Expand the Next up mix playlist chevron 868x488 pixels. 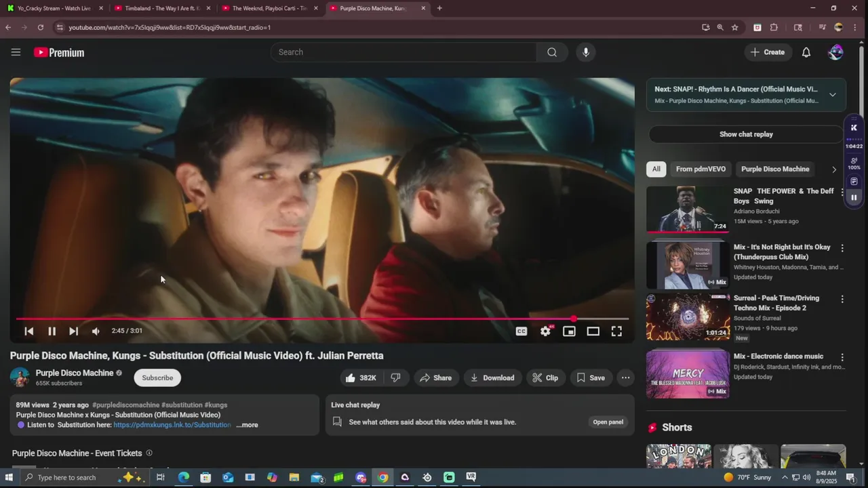click(x=833, y=94)
